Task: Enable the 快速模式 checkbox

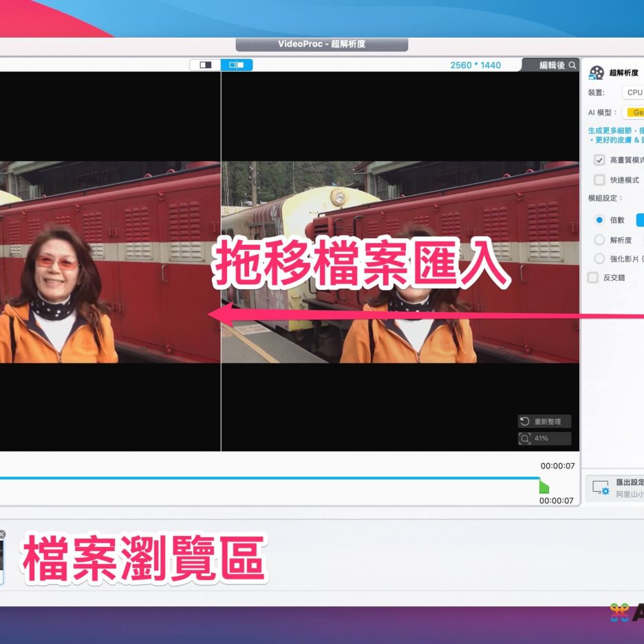Action: (599, 180)
